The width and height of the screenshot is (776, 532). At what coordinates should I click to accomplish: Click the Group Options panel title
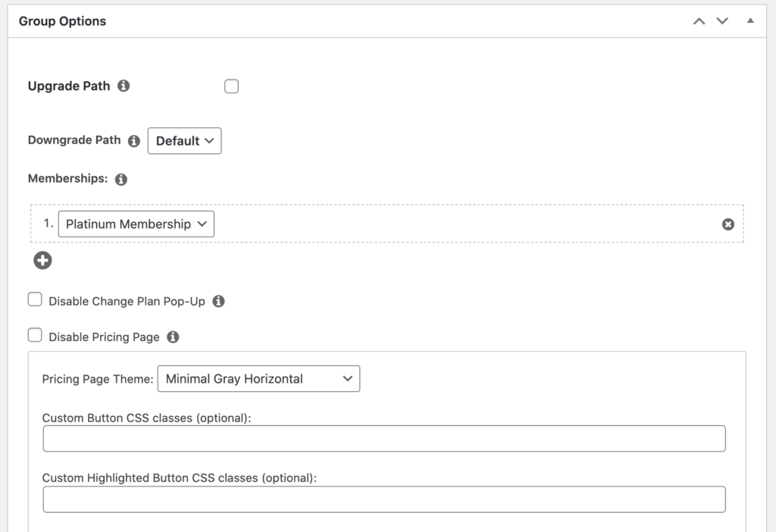(62, 21)
